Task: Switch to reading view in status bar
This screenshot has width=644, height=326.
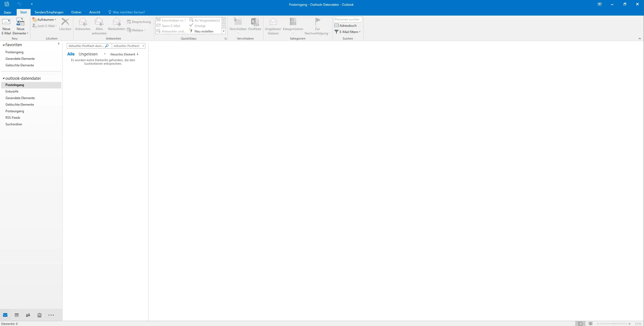Action: click(x=591, y=324)
